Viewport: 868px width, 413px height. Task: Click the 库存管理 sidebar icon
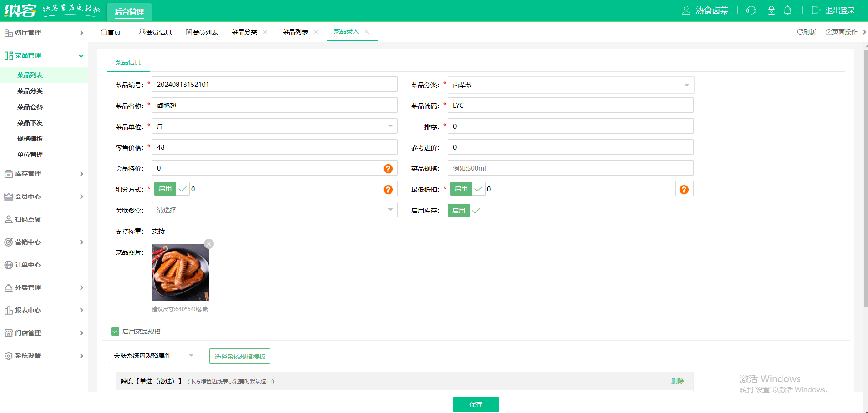coord(8,174)
